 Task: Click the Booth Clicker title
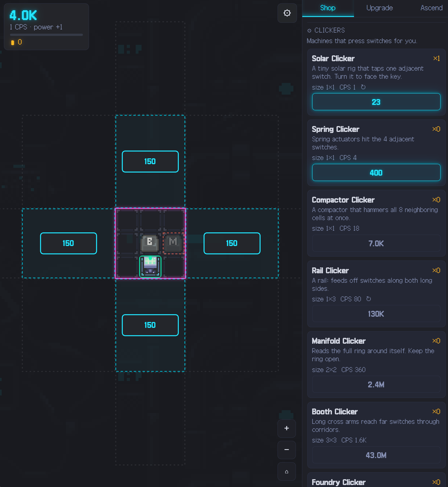[x=335, y=412]
